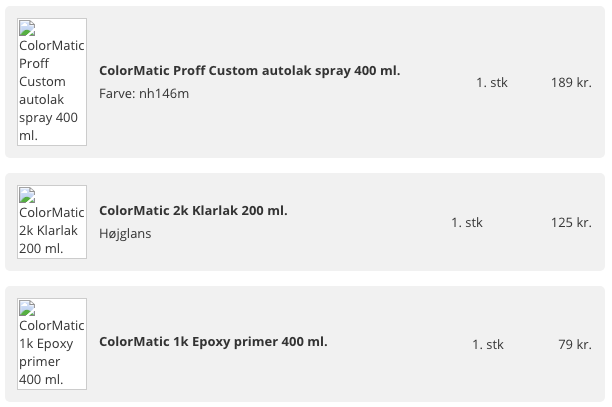Click quantity 1. stk for 2k Klarlak

coord(467,222)
